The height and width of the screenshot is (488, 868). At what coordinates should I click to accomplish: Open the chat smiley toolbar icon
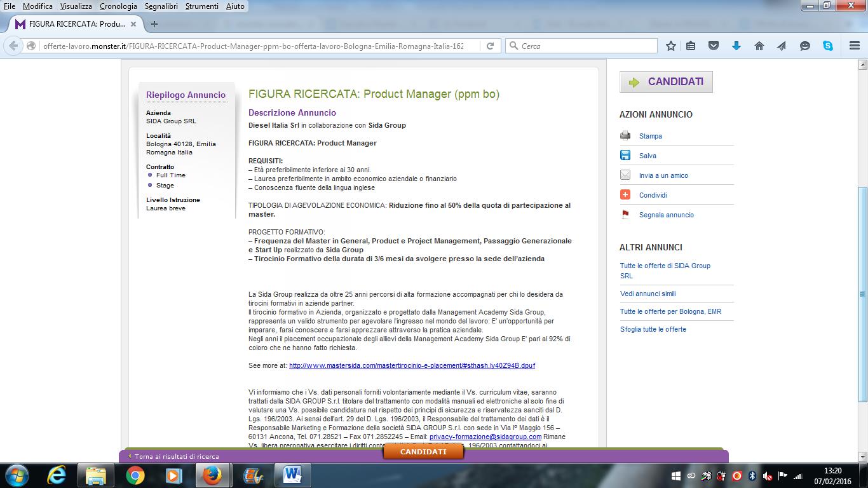point(805,46)
